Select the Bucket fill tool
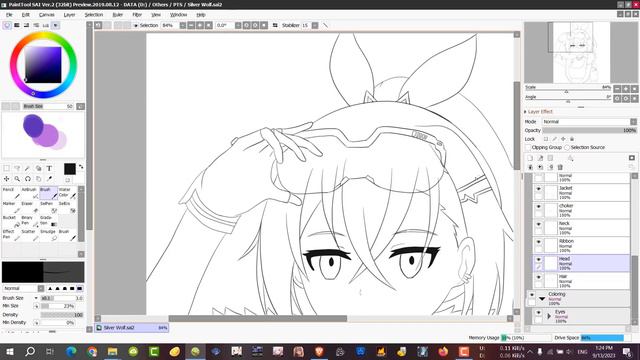The image size is (640, 360). tap(11, 221)
